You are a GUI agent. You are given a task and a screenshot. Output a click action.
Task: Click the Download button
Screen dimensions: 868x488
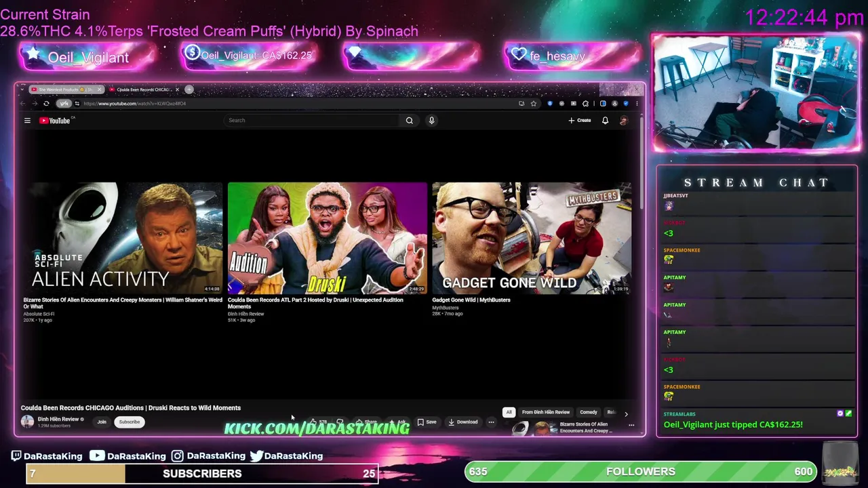point(463,422)
